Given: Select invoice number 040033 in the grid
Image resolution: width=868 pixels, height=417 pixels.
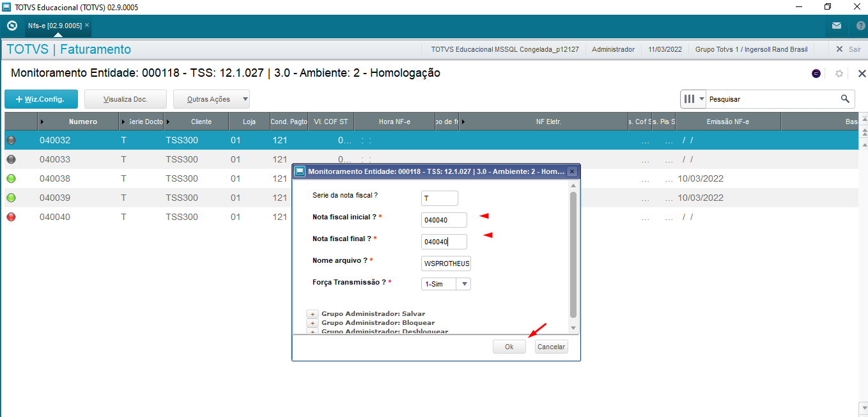Looking at the screenshot, I should (55, 159).
